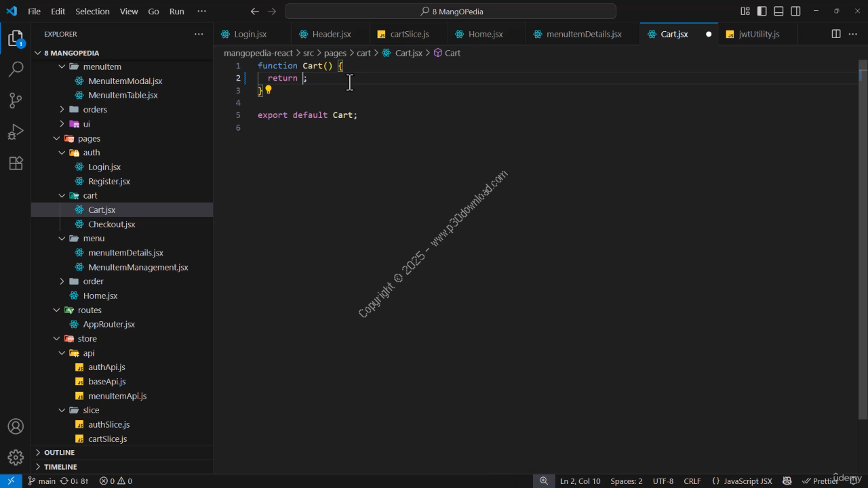Viewport: 868px width, 488px height.
Task: Toggle the primary side bar visibility
Action: [762, 12]
